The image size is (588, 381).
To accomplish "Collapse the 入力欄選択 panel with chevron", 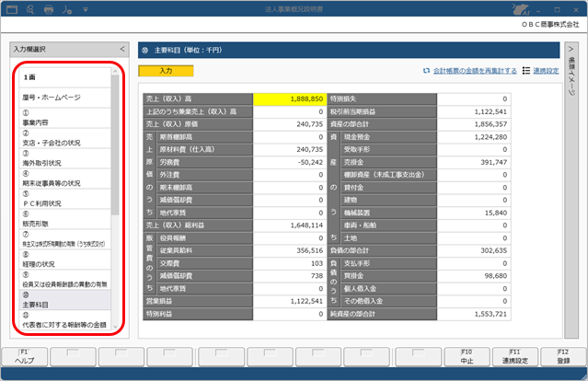I will 122,49.
